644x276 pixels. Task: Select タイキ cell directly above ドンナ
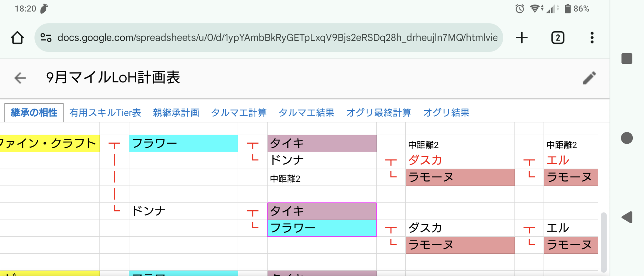[x=322, y=144]
